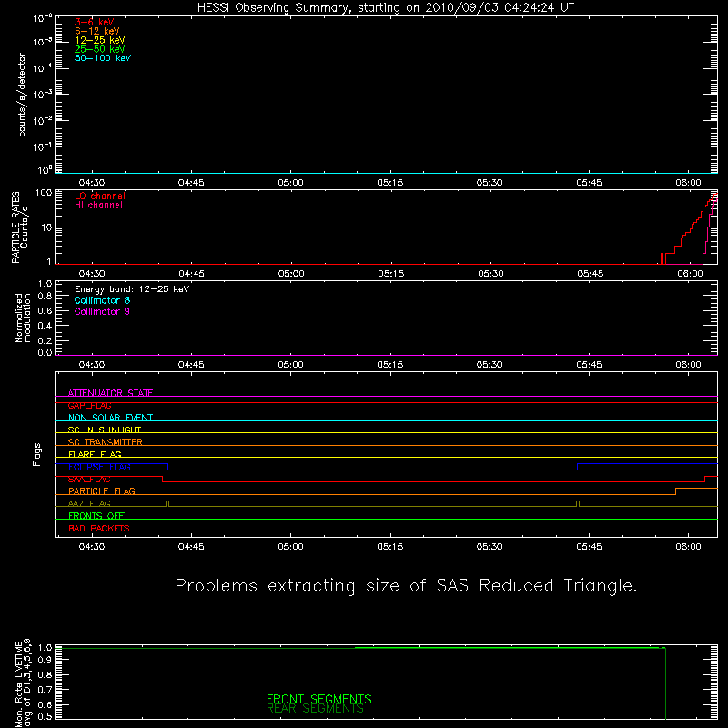Select the Collimator 9 legend label
The height and width of the screenshot is (728, 728).
(x=102, y=311)
